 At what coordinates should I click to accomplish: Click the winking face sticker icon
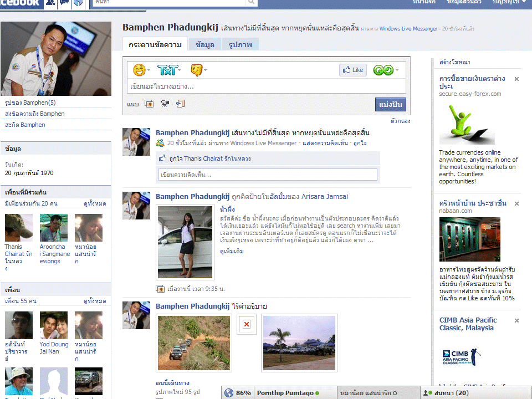[x=197, y=70]
